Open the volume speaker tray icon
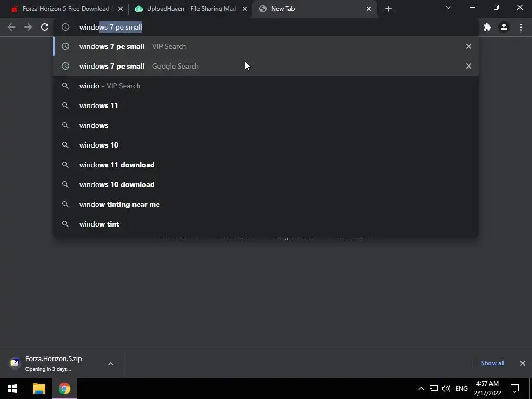Screen dimensions: 532x399 [x=446, y=389]
